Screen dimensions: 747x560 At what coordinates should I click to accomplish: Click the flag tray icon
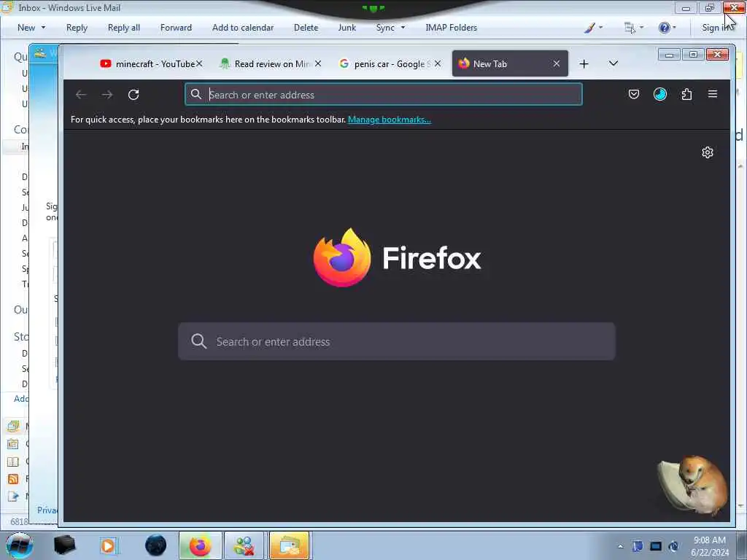[x=638, y=546]
